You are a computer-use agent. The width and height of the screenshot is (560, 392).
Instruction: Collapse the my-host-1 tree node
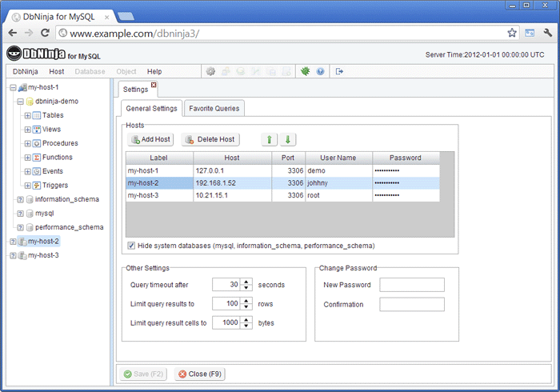coord(13,87)
